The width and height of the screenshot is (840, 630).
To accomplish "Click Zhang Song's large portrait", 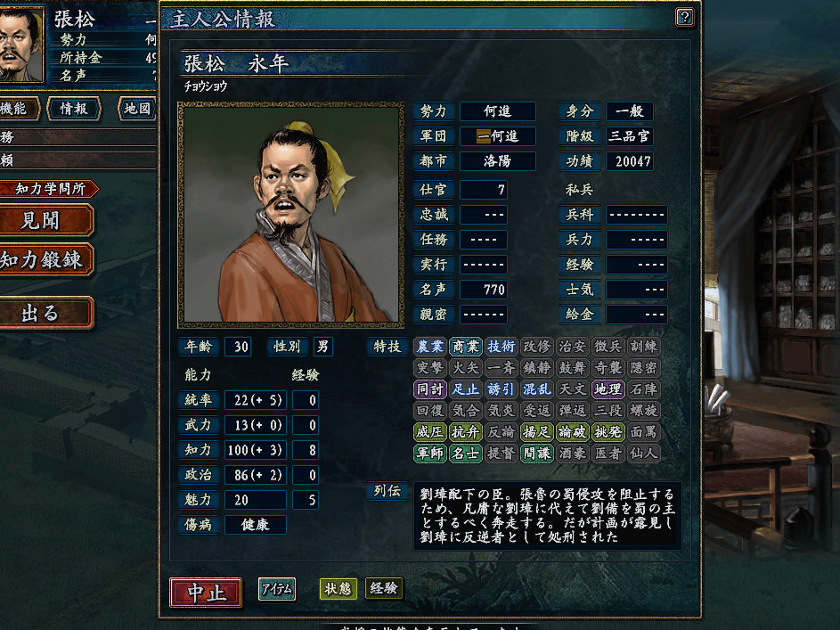I will pos(291,215).
